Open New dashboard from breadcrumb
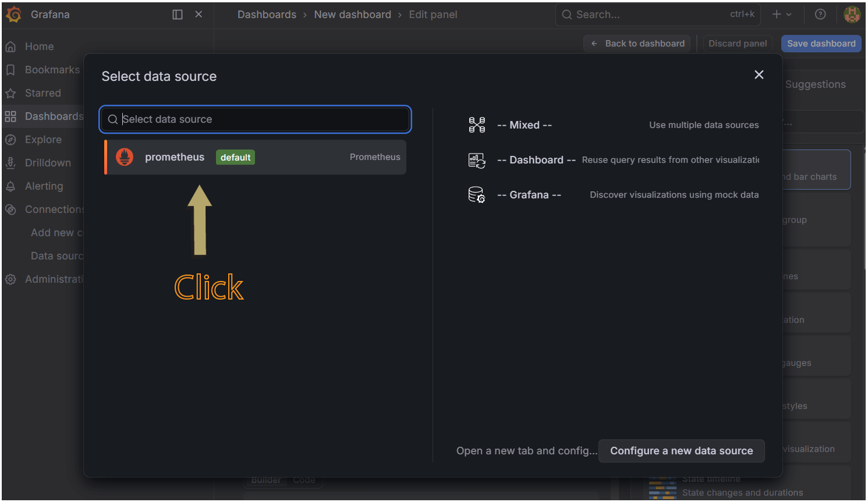Image resolution: width=868 pixels, height=502 pixels. pos(352,14)
